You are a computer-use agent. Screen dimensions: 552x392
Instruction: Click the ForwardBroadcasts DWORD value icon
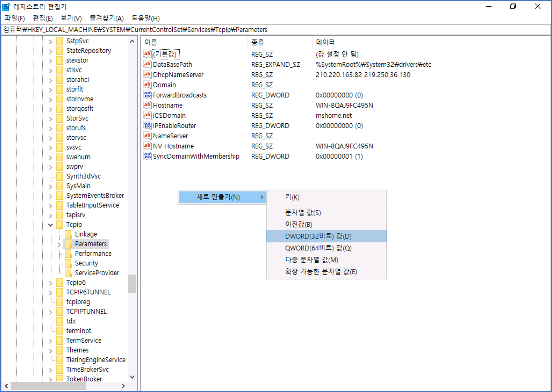point(147,95)
